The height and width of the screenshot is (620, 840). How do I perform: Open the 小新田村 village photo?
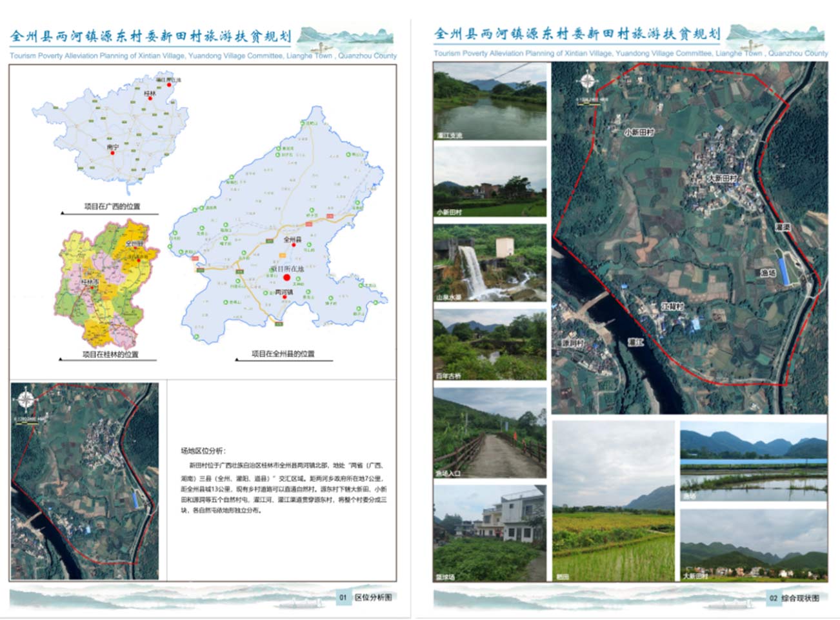tap(490, 181)
